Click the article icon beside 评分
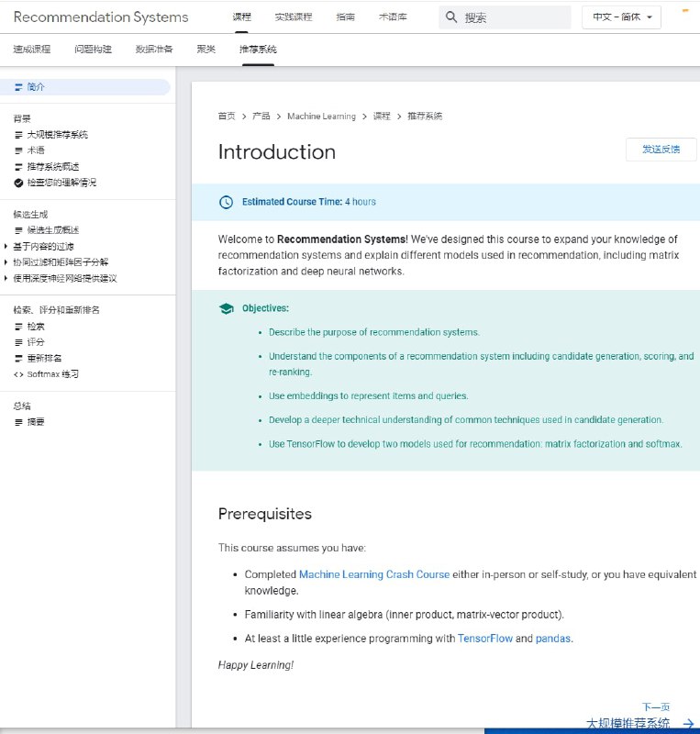The height and width of the screenshot is (734, 700). (x=18, y=342)
